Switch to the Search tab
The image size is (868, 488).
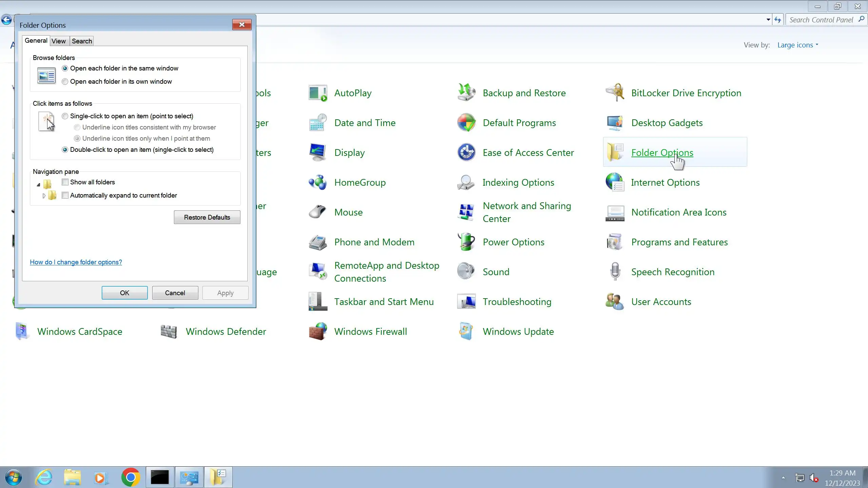[82, 41]
